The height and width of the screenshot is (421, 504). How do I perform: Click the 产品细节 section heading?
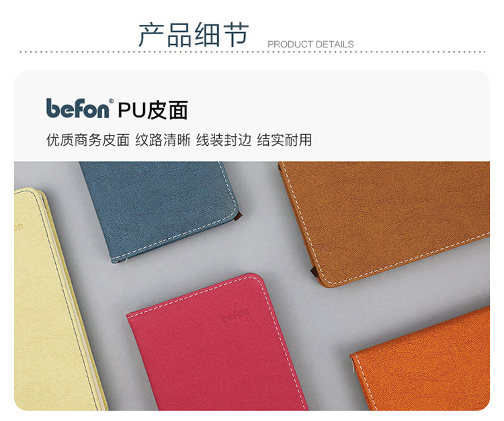194,34
